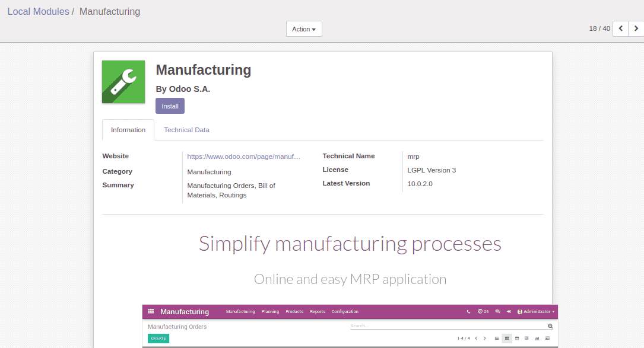Click the sign-in arrow icon in embedded header
Image resolution: width=644 pixels, height=348 pixels.
509,311
